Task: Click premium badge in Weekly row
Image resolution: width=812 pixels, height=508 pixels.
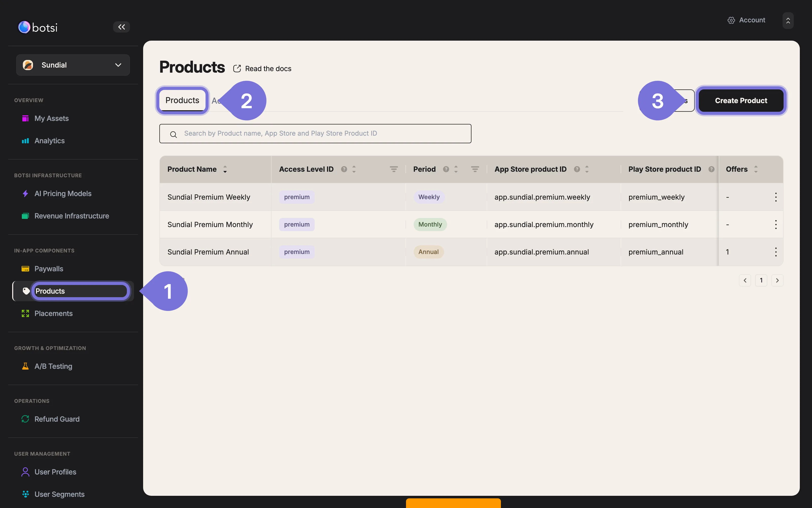Action: pyautogui.click(x=297, y=197)
